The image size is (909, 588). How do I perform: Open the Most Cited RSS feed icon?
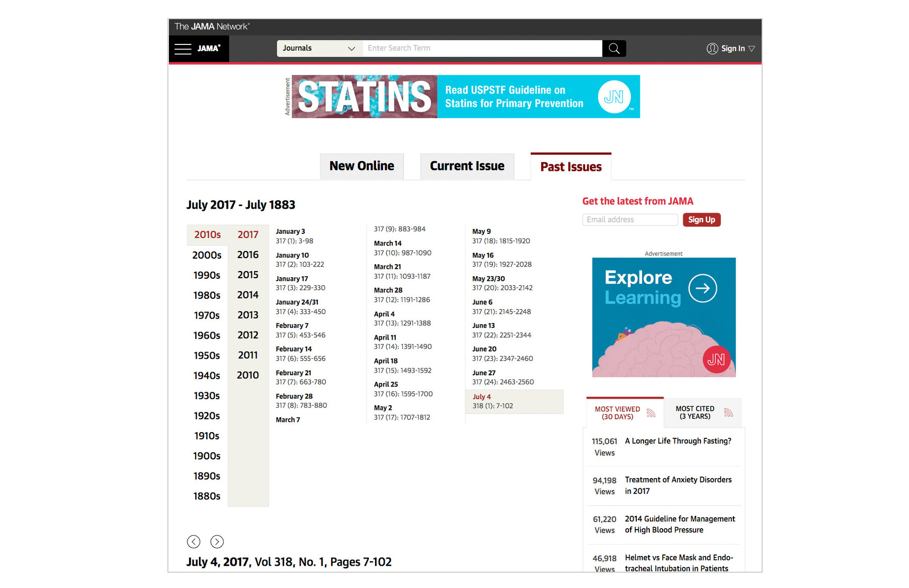728,412
